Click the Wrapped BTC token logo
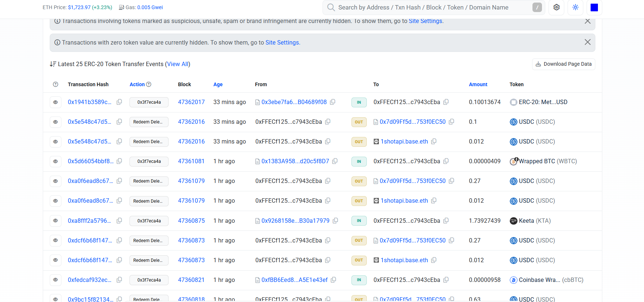 click(513, 161)
